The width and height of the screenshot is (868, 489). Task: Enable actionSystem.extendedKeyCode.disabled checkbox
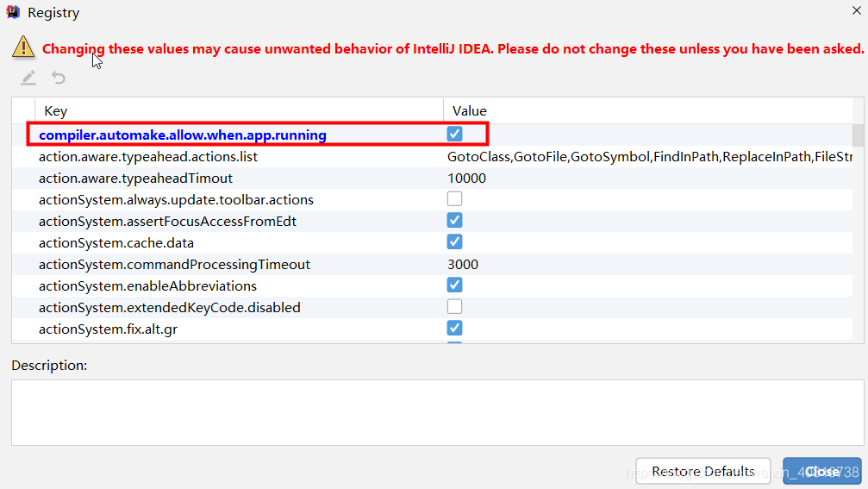click(x=454, y=307)
